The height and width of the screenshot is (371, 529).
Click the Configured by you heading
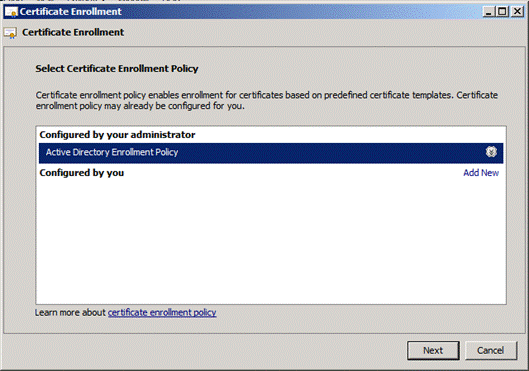[82, 173]
